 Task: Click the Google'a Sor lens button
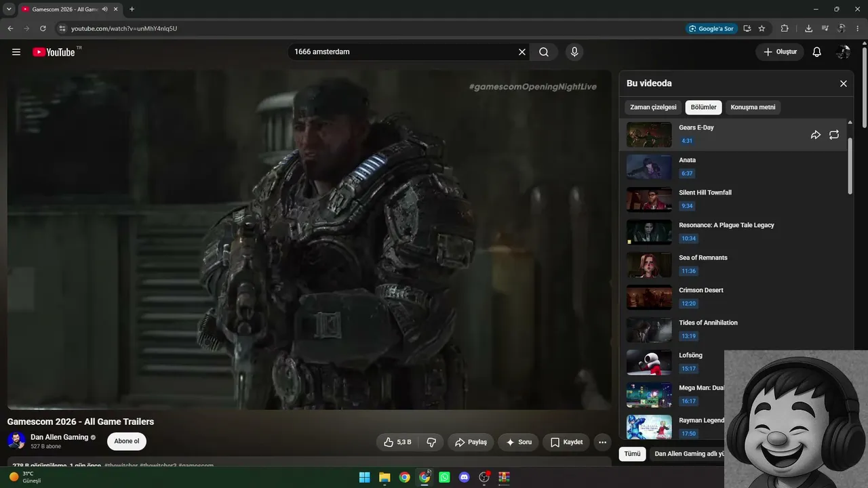(x=711, y=28)
